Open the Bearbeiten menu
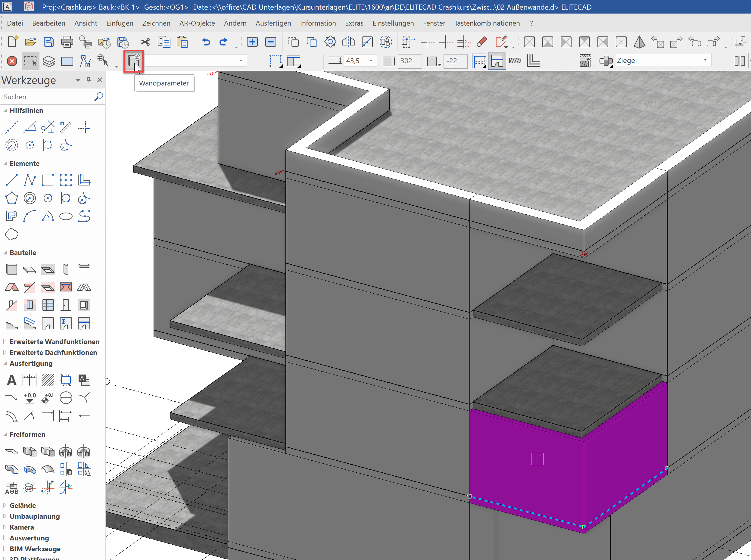 tap(48, 23)
